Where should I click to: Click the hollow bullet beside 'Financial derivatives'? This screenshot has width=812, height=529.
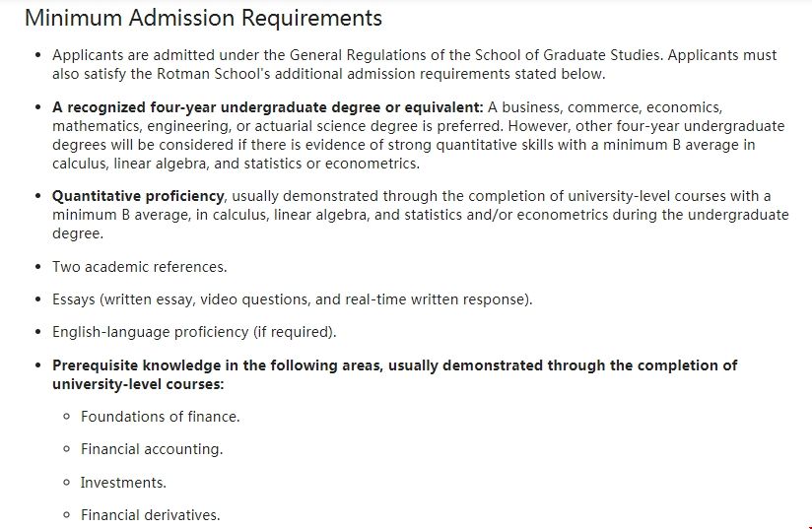coord(66,515)
